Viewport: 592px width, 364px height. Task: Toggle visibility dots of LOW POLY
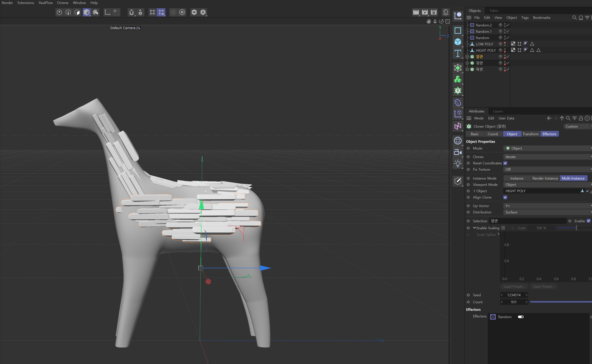[x=505, y=44]
